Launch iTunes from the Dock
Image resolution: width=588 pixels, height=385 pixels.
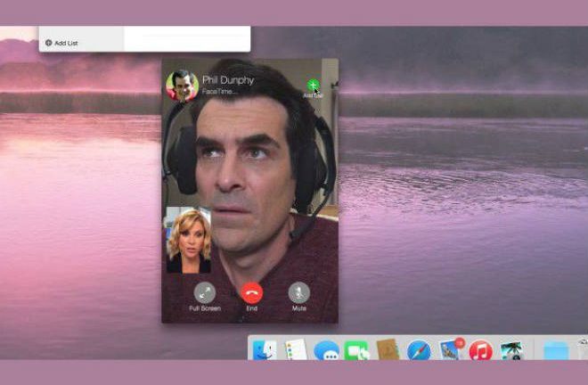[x=481, y=351]
